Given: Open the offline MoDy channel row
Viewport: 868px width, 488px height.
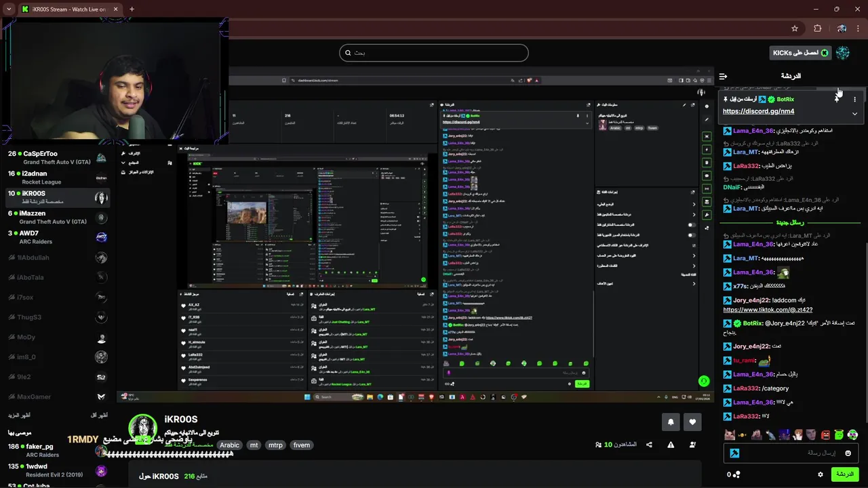Looking at the screenshot, I should click(58, 337).
